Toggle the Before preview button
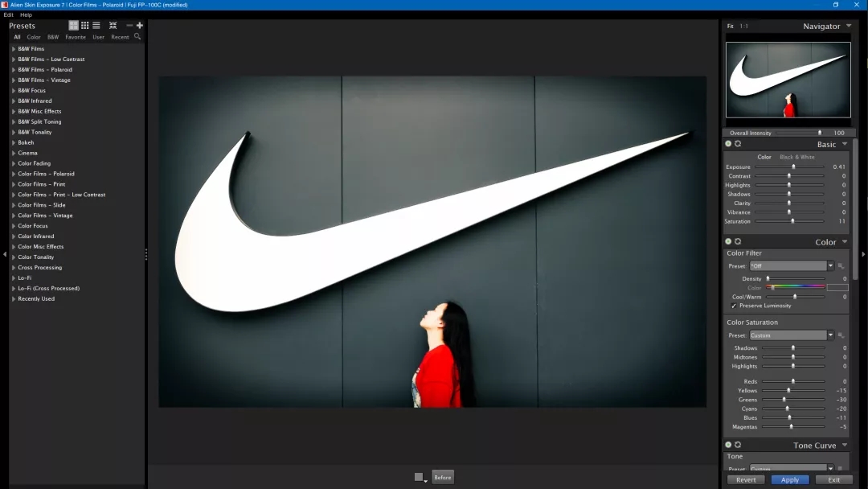 click(x=442, y=478)
